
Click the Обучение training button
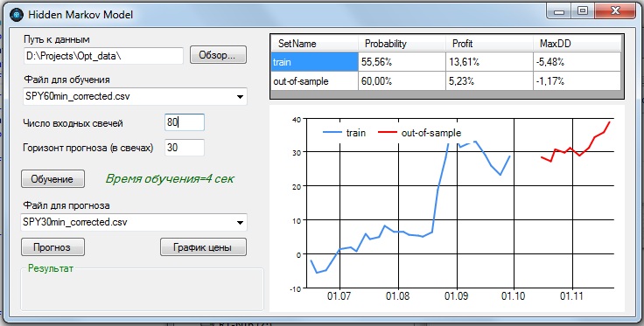pyautogui.click(x=52, y=179)
